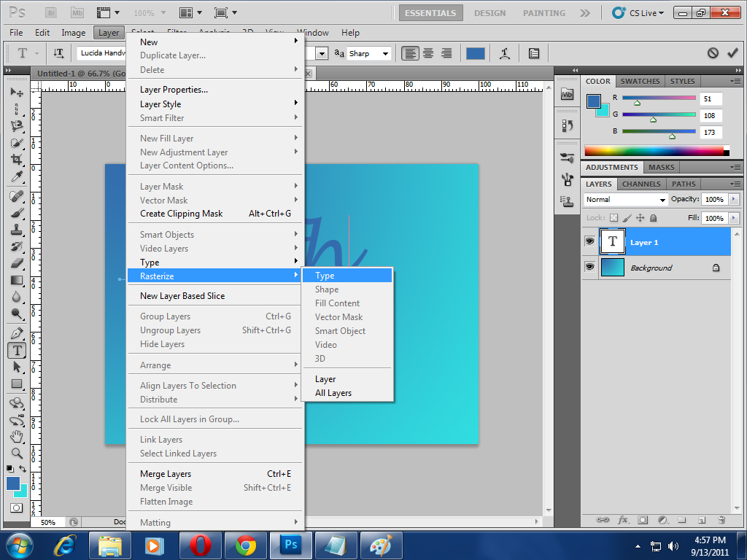Click Create Clipping Mask menu item
Viewport: 747px width, 560px height.
point(215,214)
